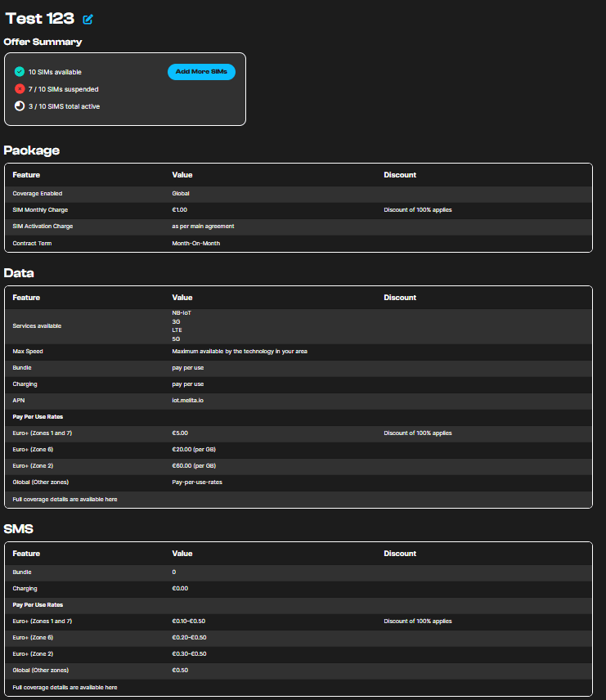Click the 5G service entry
The image size is (606, 700).
[176, 339]
